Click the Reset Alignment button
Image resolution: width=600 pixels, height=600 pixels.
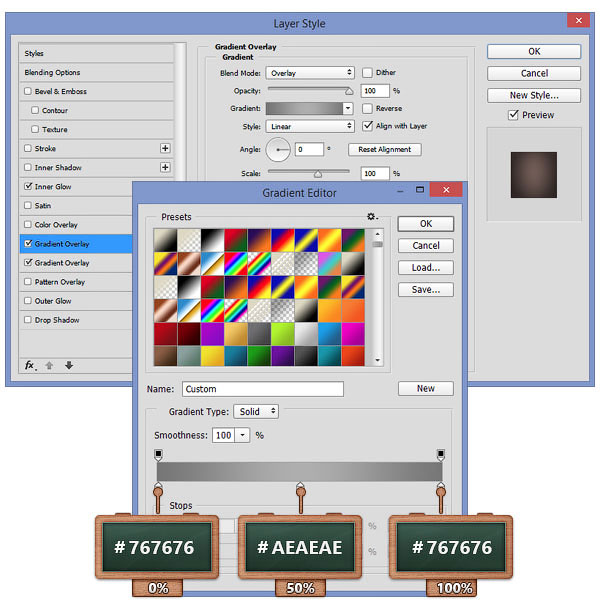click(385, 150)
